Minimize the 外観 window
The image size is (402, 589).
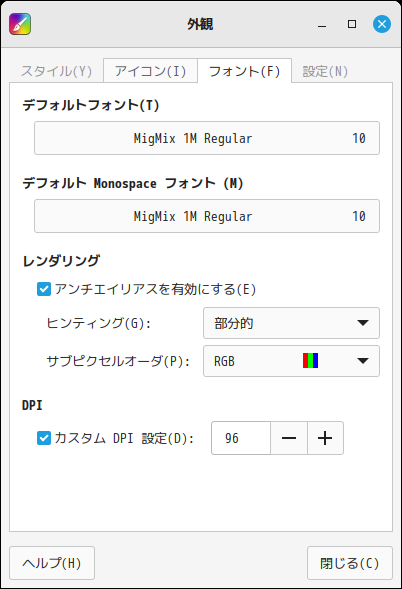click(x=322, y=25)
